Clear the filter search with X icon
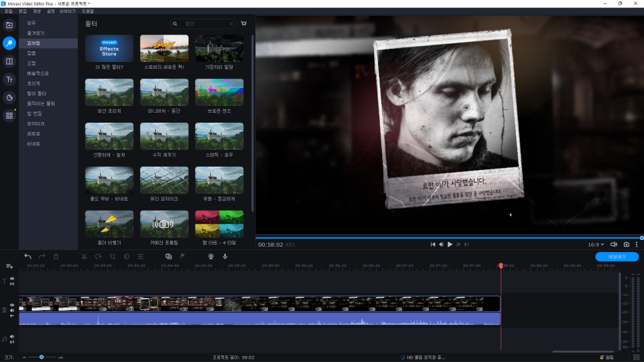Viewport: 644px width, 362px height. point(231,24)
